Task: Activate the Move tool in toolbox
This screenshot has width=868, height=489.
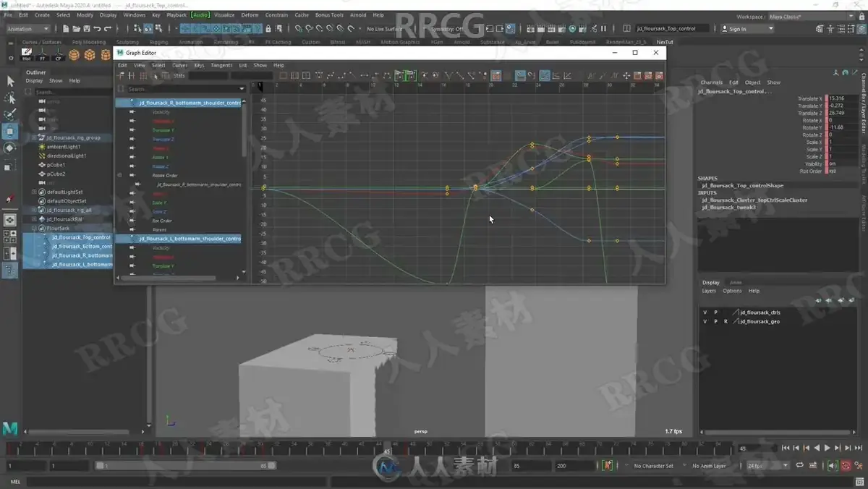Action: (10, 132)
